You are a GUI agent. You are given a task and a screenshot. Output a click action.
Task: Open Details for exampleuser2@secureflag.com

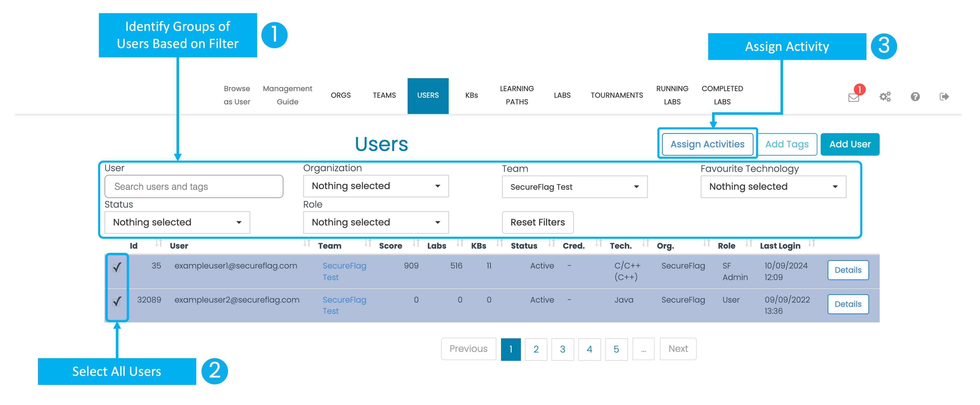coord(848,304)
